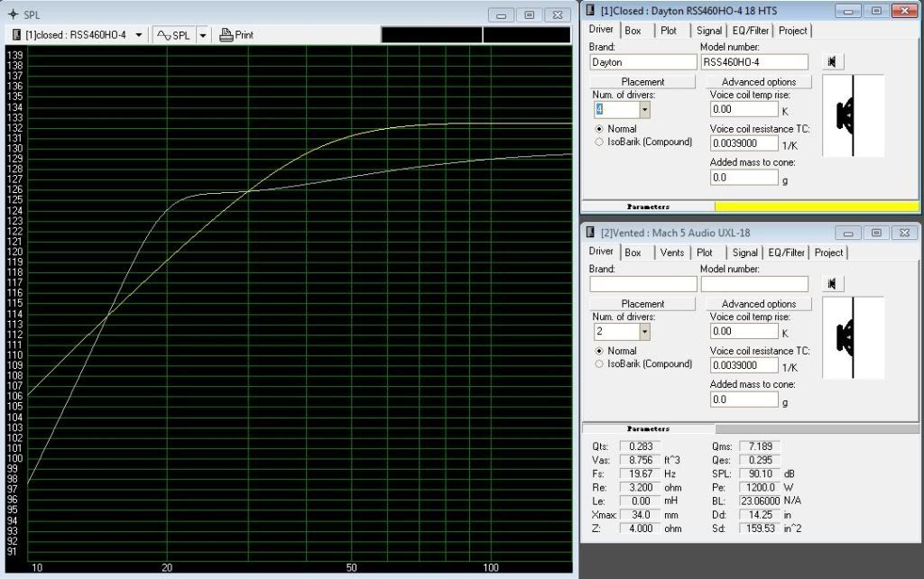This screenshot has height=579, width=924.
Task: Click the driver database icon in Mach 5 window
Action: point(832,283)
